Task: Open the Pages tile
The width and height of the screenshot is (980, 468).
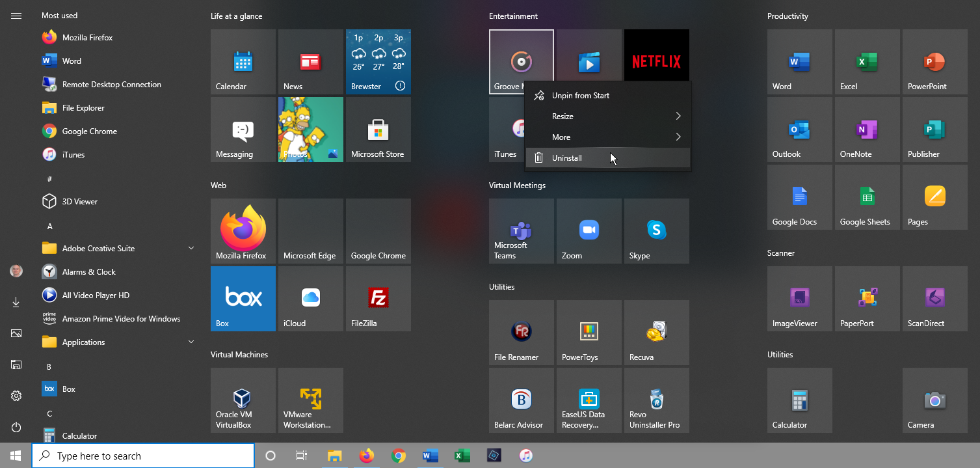Action: click(x=935, y=197)
